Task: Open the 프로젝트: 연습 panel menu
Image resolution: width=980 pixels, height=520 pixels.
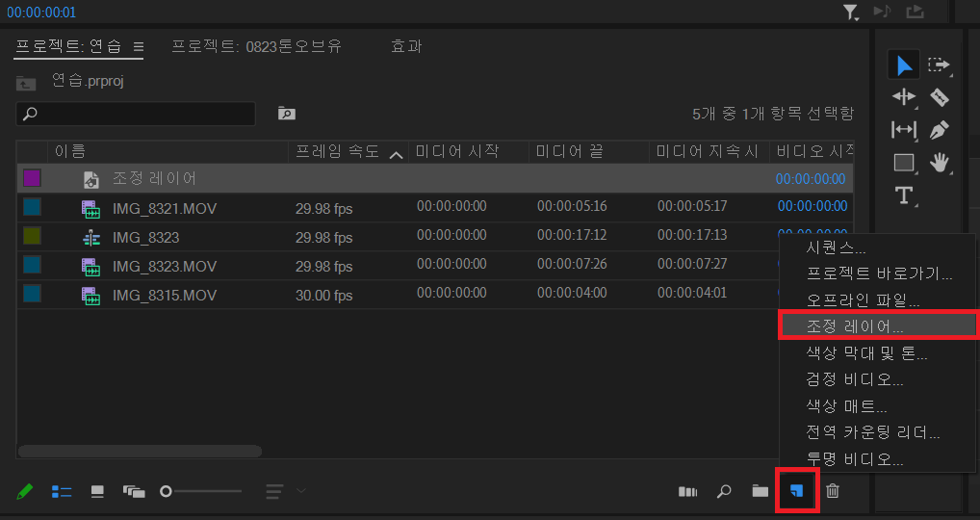Action: 139,46
